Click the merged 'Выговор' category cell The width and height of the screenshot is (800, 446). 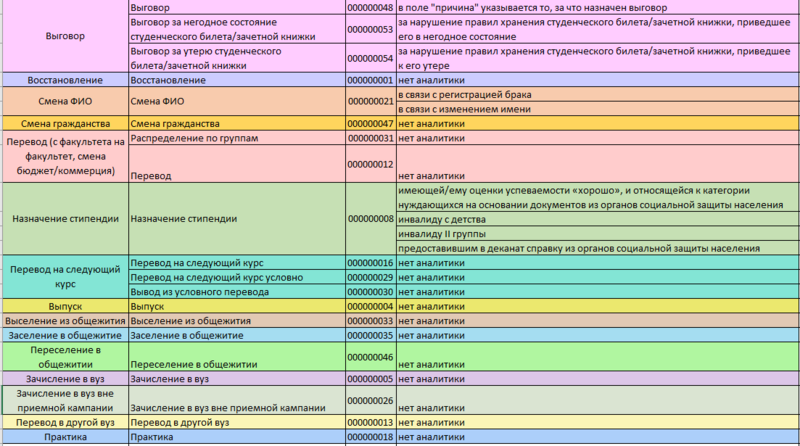click(65, 36)
